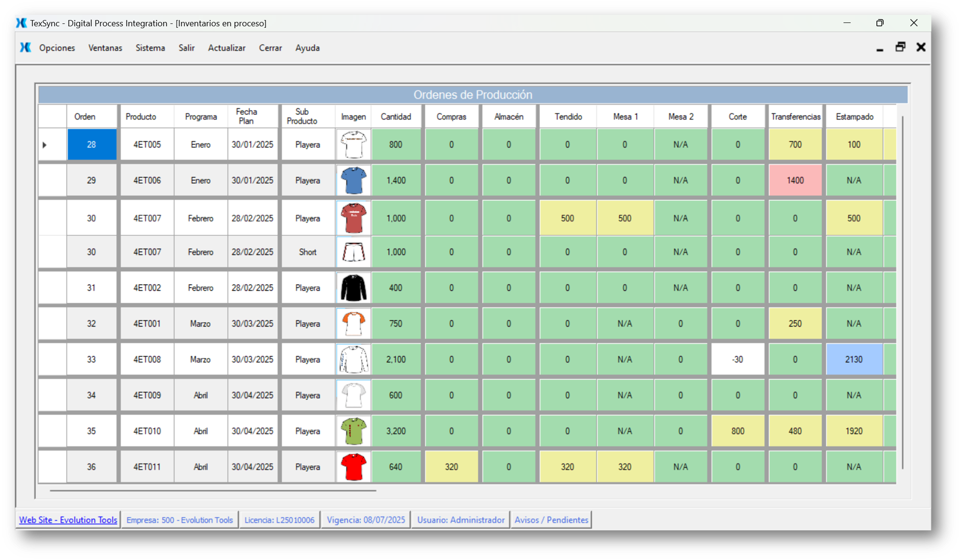Click the white shorts product image

click(x=353, y=252)
